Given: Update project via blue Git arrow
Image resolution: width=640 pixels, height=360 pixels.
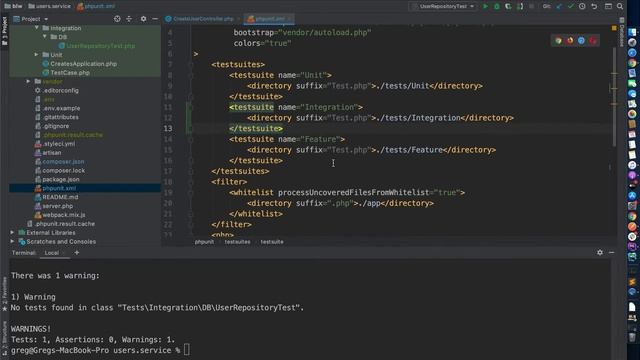Looking at the screenshot, I should coord(559,6).
